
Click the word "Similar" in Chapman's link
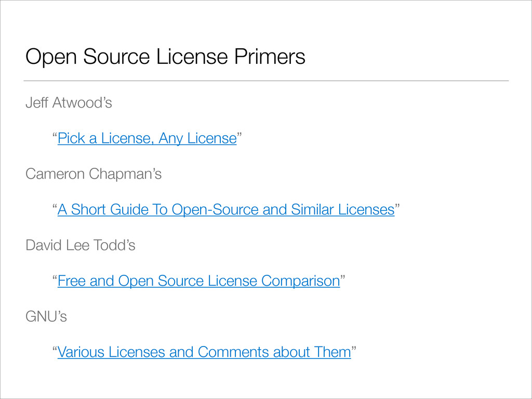312,210
